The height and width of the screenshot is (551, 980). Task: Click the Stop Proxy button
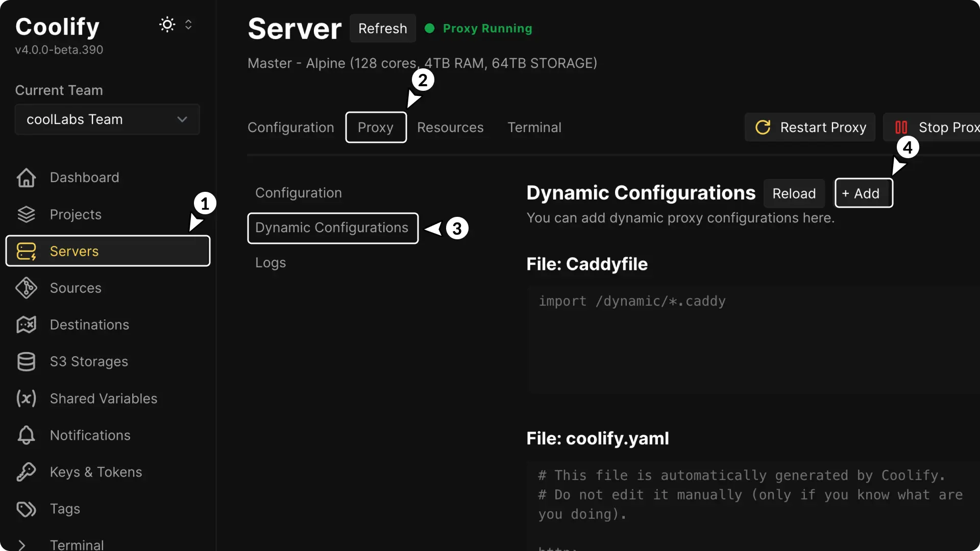click(x=932, y=127)
